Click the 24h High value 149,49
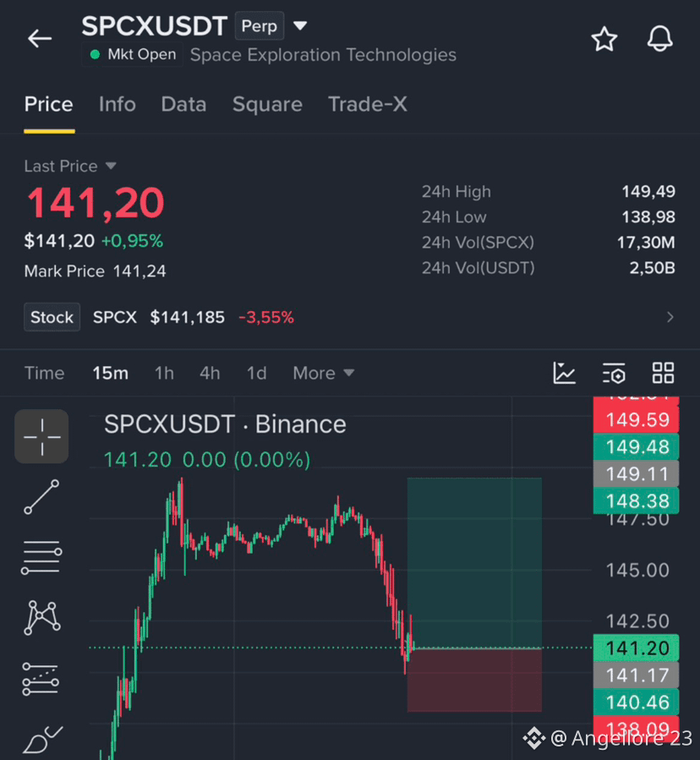This screenshot has height=760, width=700. [648, 191]
